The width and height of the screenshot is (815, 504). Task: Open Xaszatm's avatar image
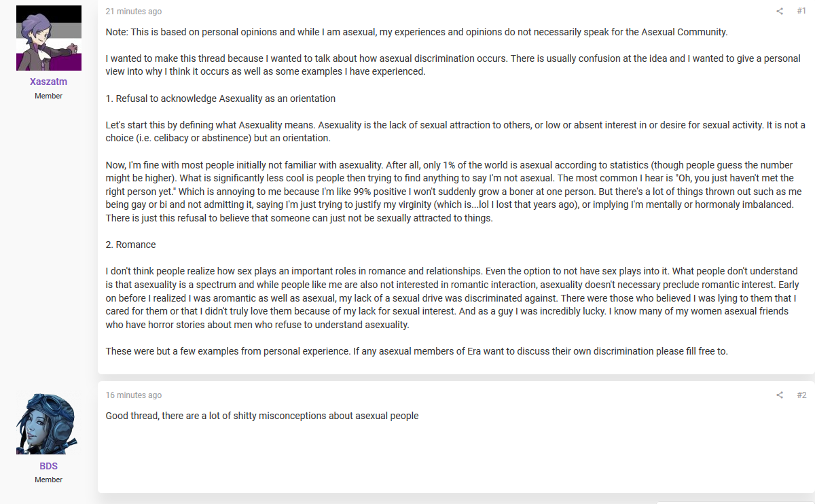pyautogui.click(x=49, y=38)
